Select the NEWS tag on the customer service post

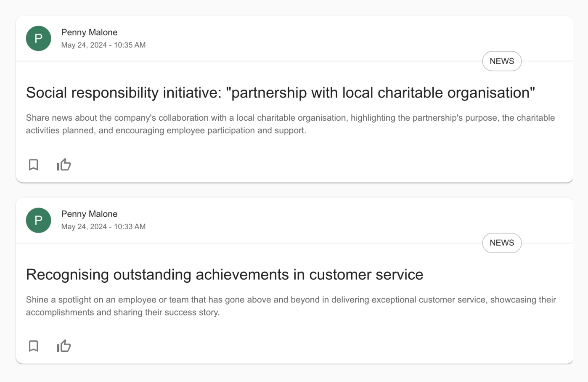[x=501, y=243]
